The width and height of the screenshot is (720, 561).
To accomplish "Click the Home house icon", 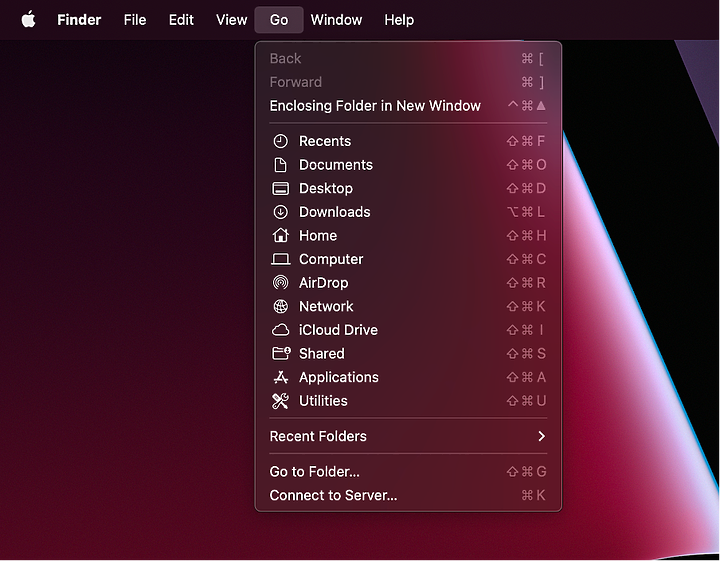I will [281, 236].
